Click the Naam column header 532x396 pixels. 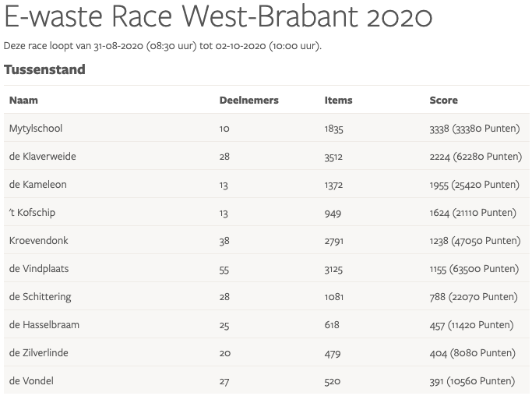click(x=23, y=100)
